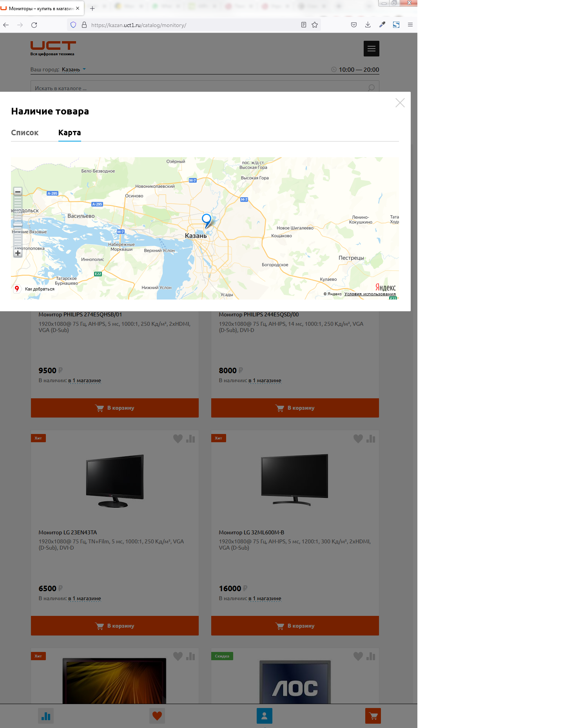Compare the AOC monitor card
This screenshot has width=571, height=728.
click(371, 656)
